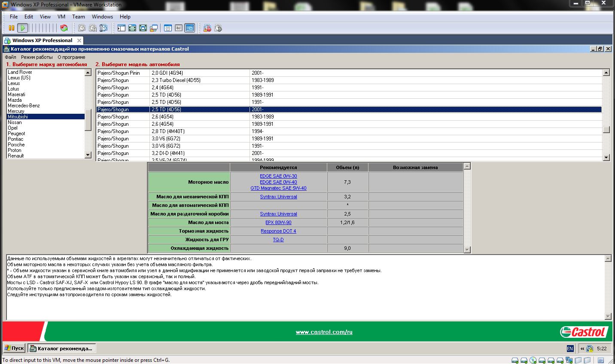
Task: Open the VM menu in VMware
Action: tap(61, 17)
